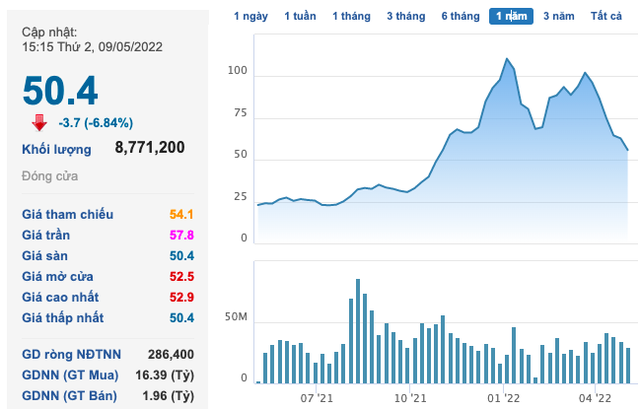Click the active '1 năm' tab
Image resolution: width=640 pixels, height=409 pixels.
tap(511, 17)
